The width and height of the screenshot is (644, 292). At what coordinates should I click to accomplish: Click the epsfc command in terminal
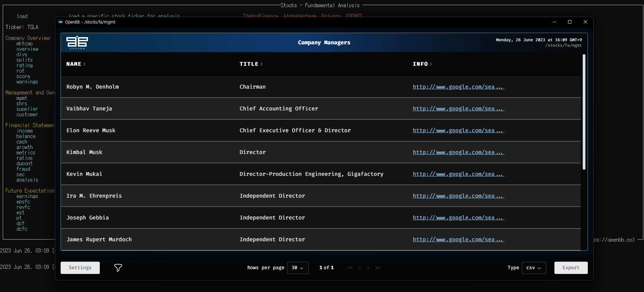tap(23, 202)
